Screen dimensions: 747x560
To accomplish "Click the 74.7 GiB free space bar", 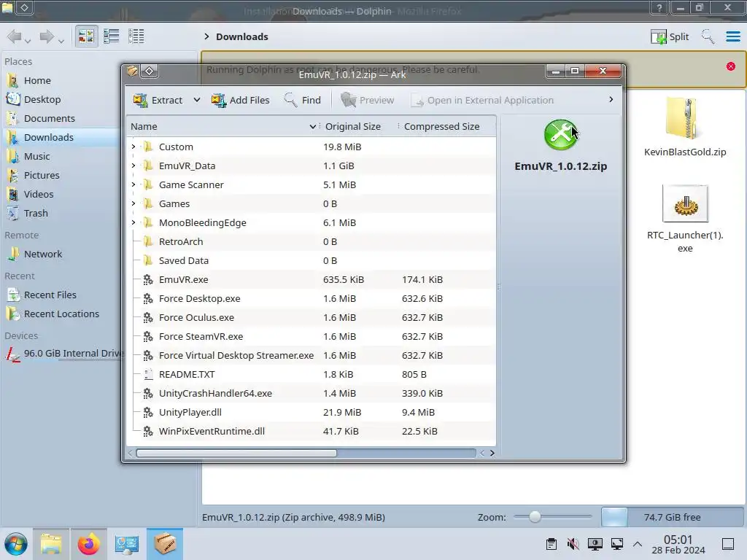I will click(x=672, y=517).
